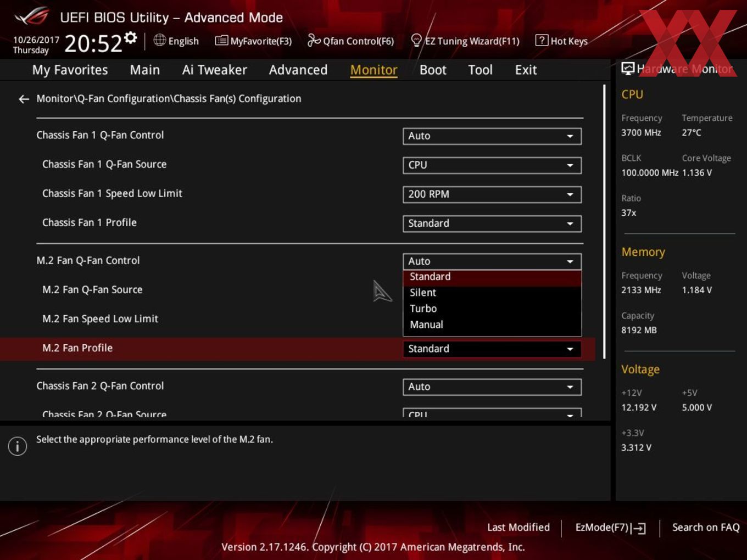Launch EZ Tuning Wizard(F11)
The height and width of the screenshot is (560, 747).
[465, 41]
